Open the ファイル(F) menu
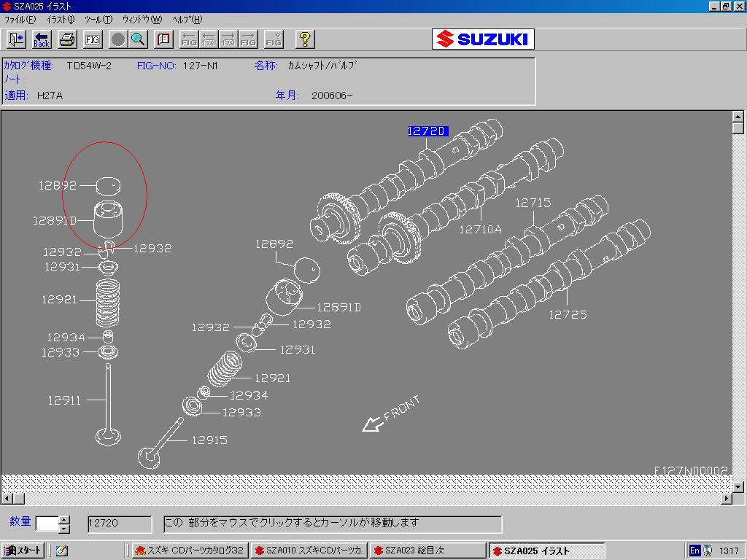The height and width of the screenshot is (560, 747). click(x=20, y=20)
